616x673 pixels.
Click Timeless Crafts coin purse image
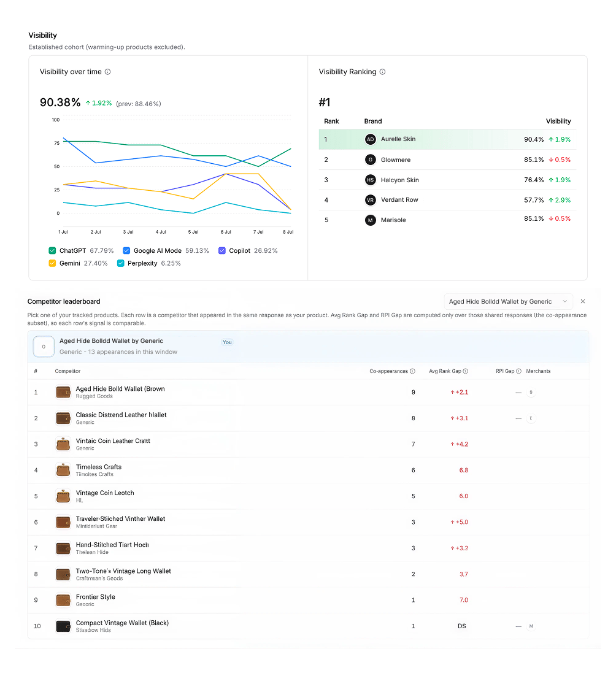tap(63, 471)
